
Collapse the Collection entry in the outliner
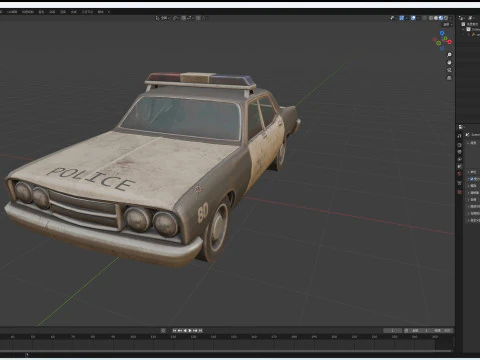(x=463, y=29)
